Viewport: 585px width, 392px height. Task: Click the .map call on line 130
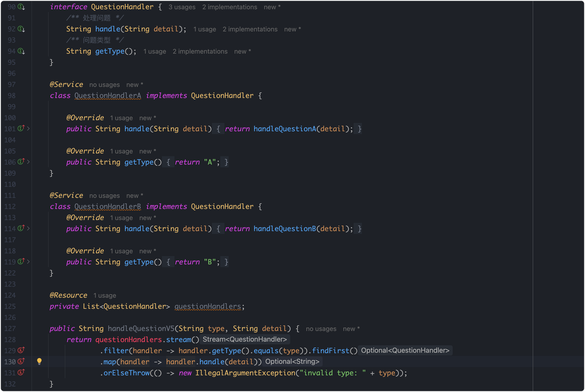coord(110,361)
